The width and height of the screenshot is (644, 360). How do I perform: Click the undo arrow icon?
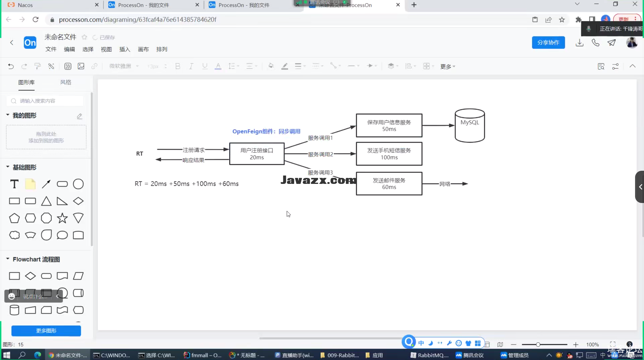tap(11, 66)
